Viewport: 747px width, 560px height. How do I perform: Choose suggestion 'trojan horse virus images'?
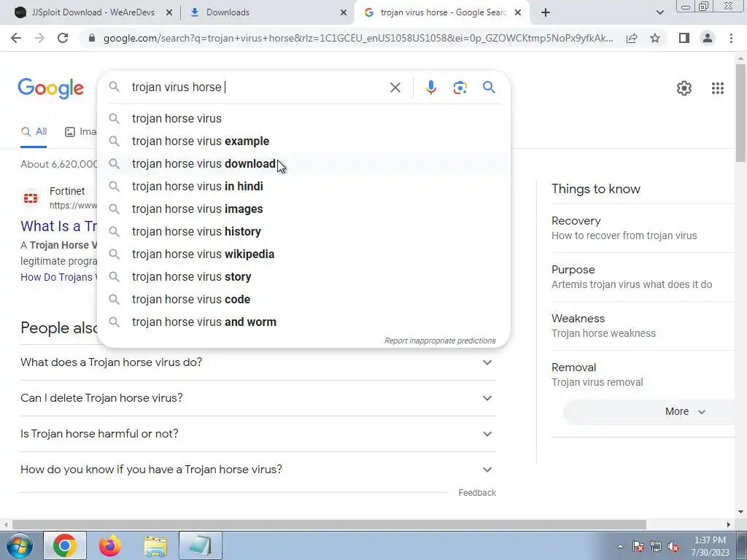pos(303,209)
